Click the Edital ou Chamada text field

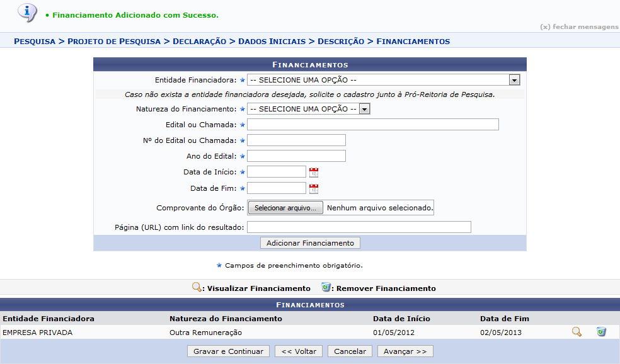point(372,124)
